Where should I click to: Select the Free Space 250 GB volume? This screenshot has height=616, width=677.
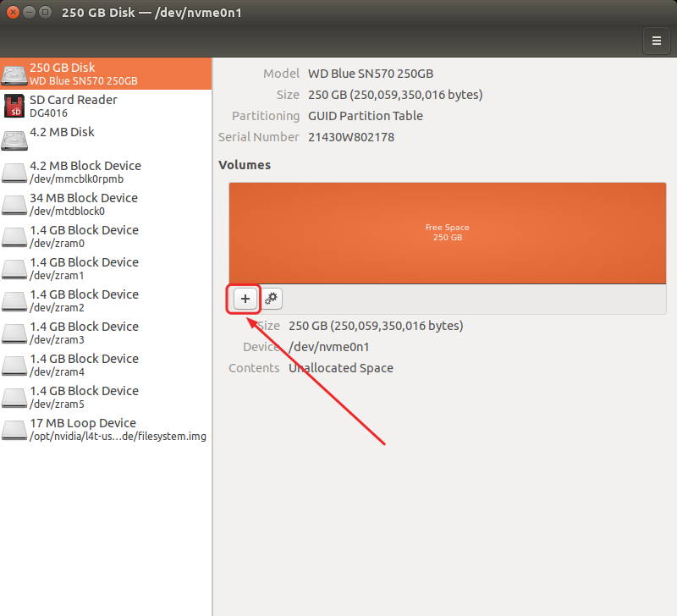pyautogui.click(x=448, y=233)
